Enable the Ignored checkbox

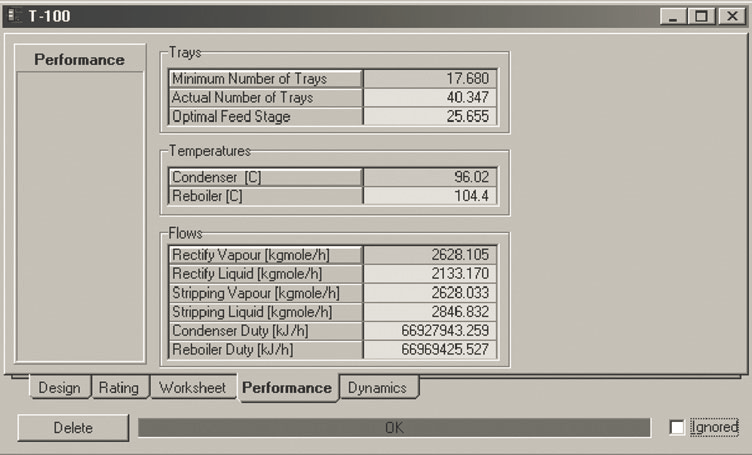677,428
